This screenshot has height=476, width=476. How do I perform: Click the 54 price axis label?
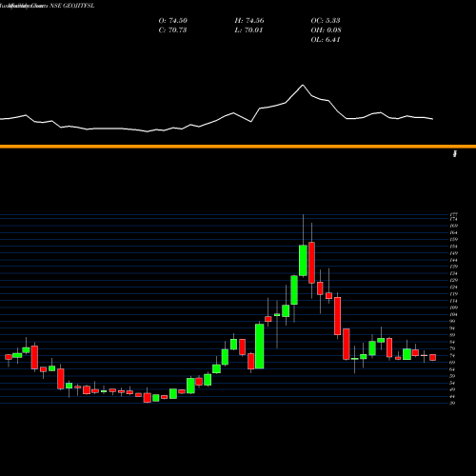[452, 383]
